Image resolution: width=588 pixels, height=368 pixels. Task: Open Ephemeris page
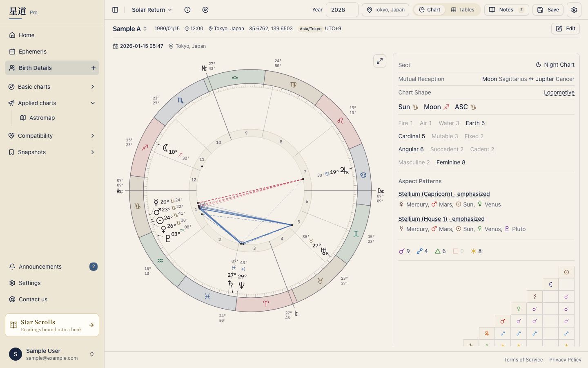(x=52, y=52)
